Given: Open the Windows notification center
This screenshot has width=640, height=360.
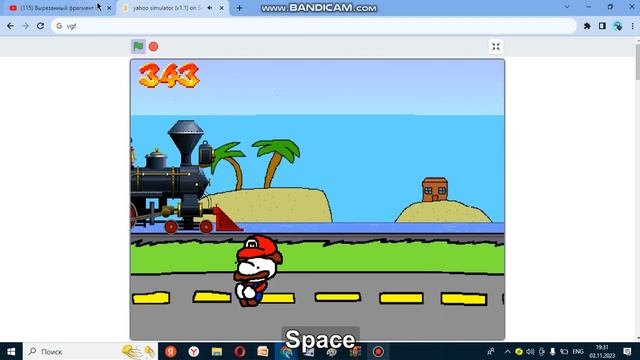Looking at the screenshot, I should pos(627,351).
